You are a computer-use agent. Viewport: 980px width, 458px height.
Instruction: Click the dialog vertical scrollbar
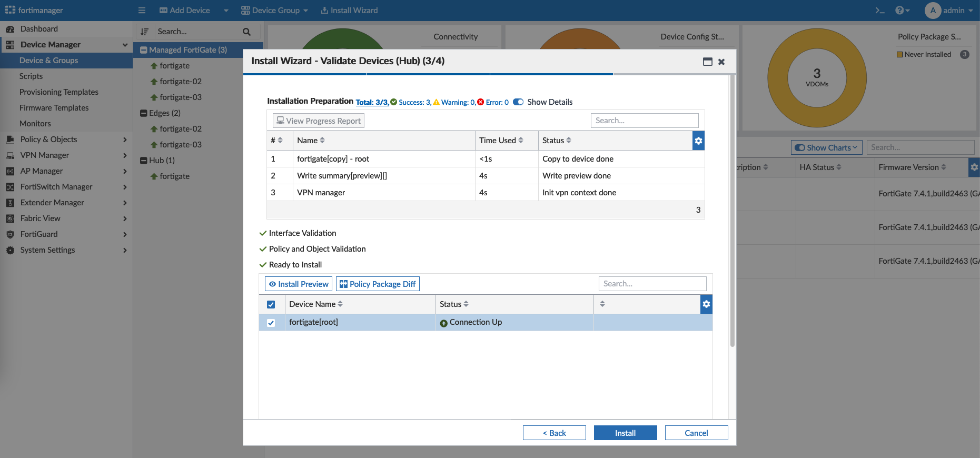(x=732, y=211)
